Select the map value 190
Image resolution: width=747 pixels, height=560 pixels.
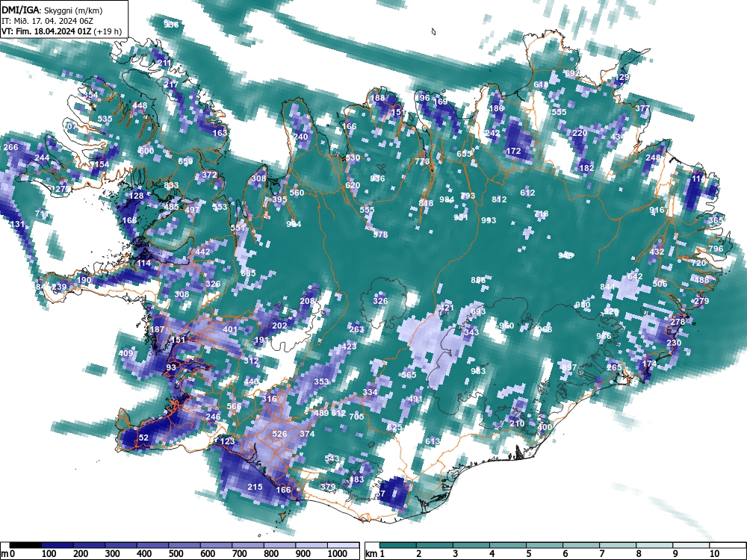click(x=84, y=280)
